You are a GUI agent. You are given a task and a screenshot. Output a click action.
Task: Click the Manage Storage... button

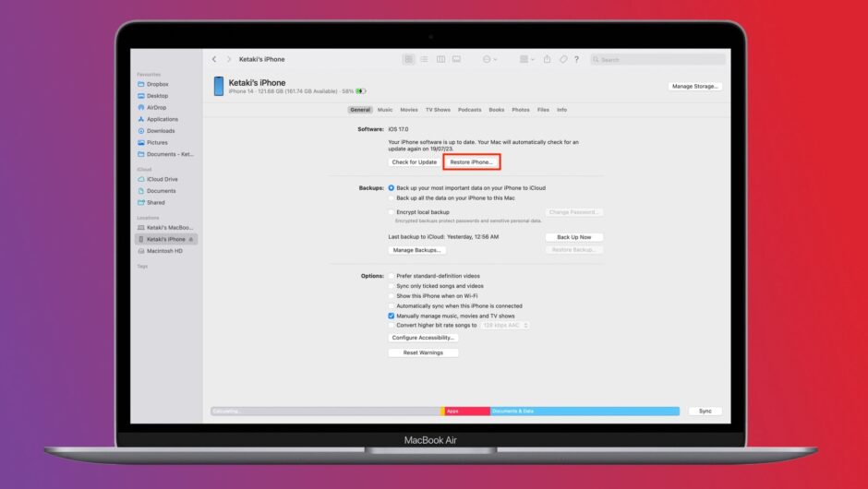694,87
